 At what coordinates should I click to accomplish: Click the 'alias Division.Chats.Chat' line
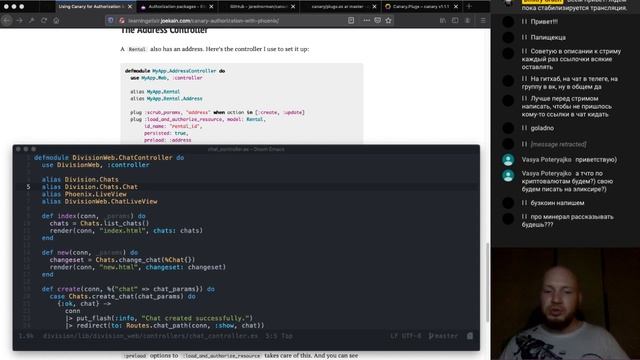pos(90,187)
